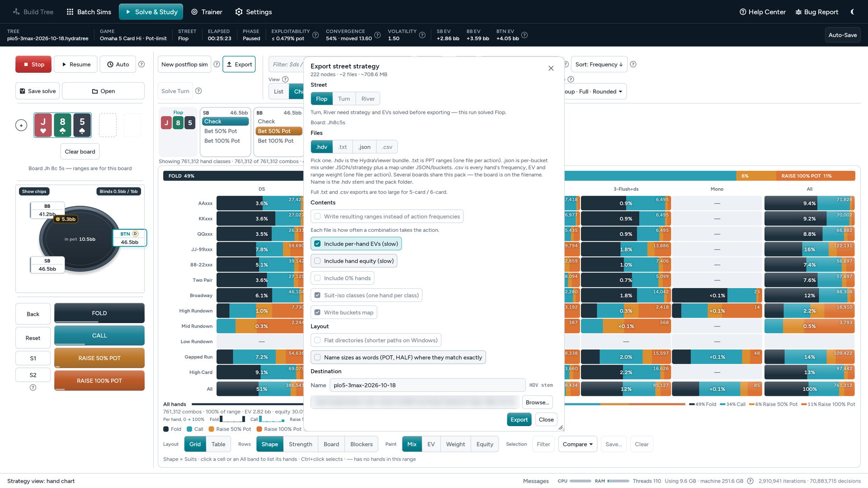Viewport: 868px width, 488px height.
Task: Click the Convergence help icon
Action: click(x=377, y=35)
